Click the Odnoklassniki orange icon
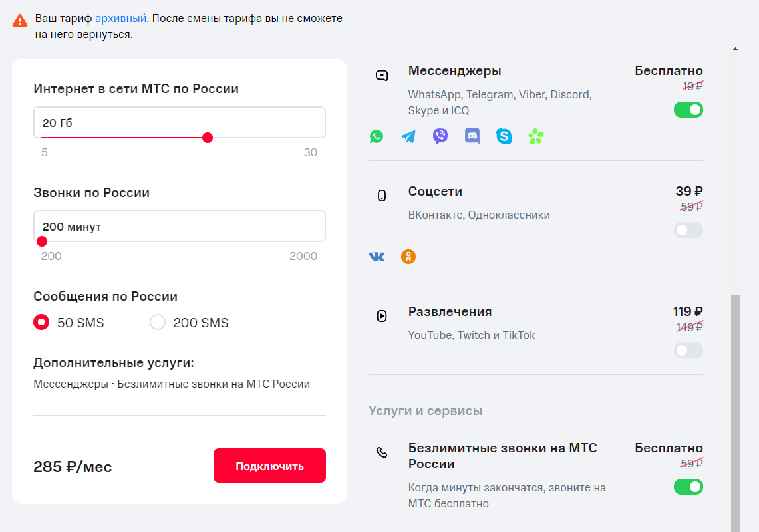 (408, 257)
